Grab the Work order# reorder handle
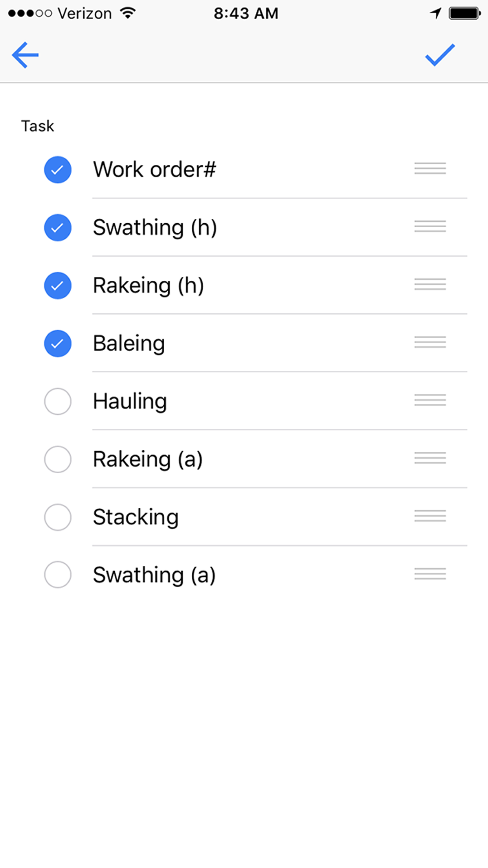The width and height of the screenshot is (488, 868). click(430, 168)
